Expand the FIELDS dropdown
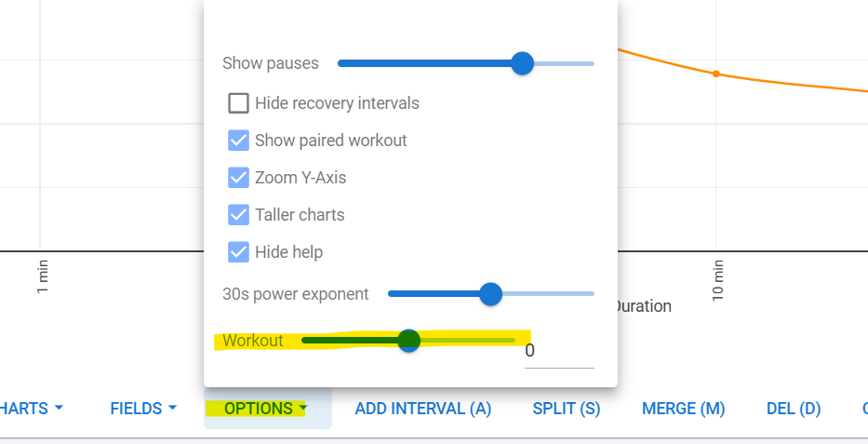The width and height of the screenshot is (868, 444). click(143, 409)
